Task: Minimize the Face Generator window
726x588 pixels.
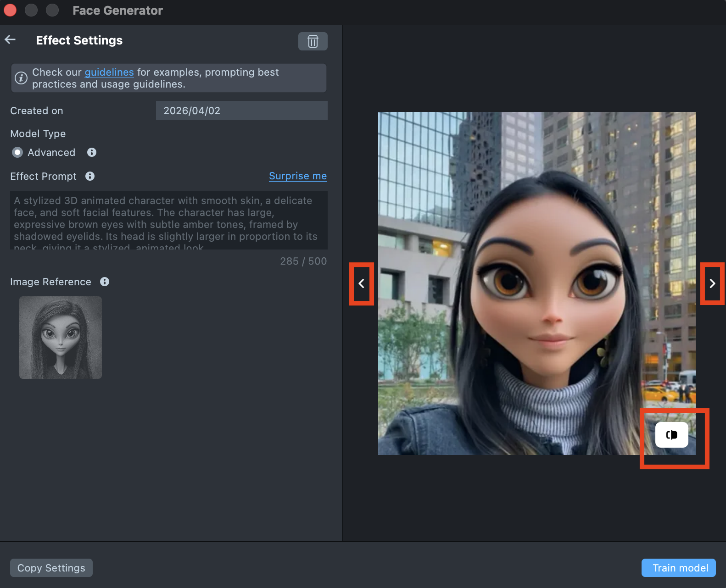Action: [x=31, y=10]
